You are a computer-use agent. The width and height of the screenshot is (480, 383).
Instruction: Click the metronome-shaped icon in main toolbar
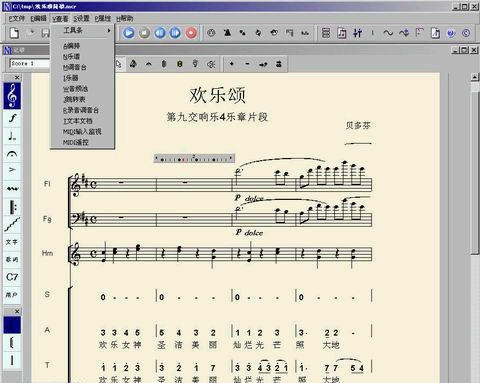[x=227, y=33]
